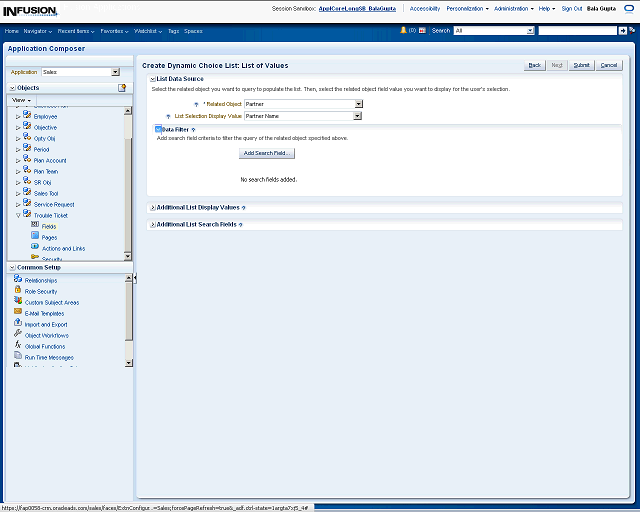Run search with the arrow icon
The height and width of the screenshot is (512, 640).
pyautogui.click(x=622, y=31)
